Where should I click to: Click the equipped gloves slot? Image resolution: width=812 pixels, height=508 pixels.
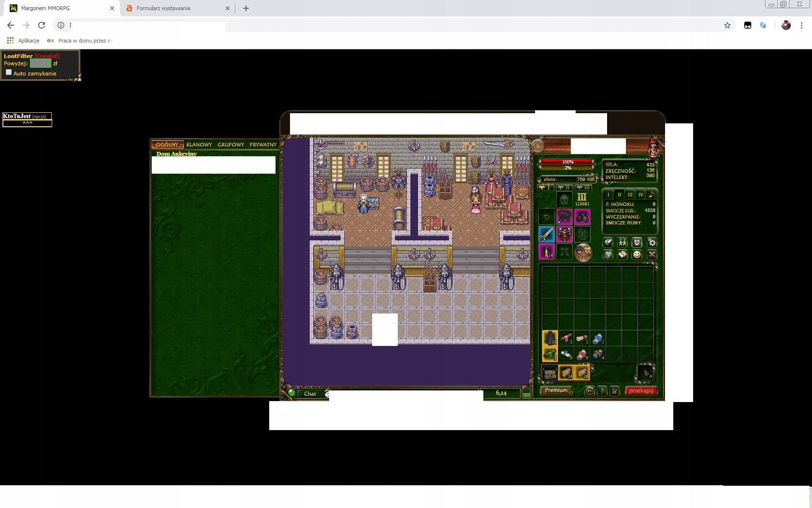[x=582, y=216]
